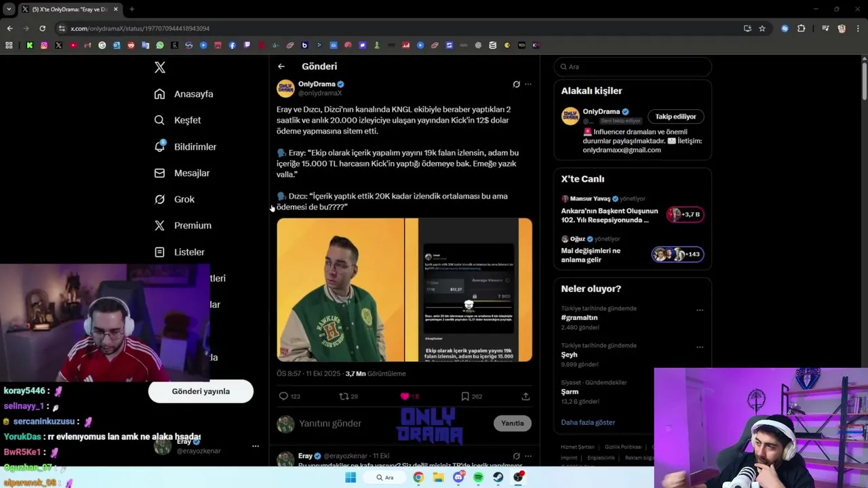The image size is (868, 488).
Task: Open Listeler from the sidebar
Action: tap(179, 252)
